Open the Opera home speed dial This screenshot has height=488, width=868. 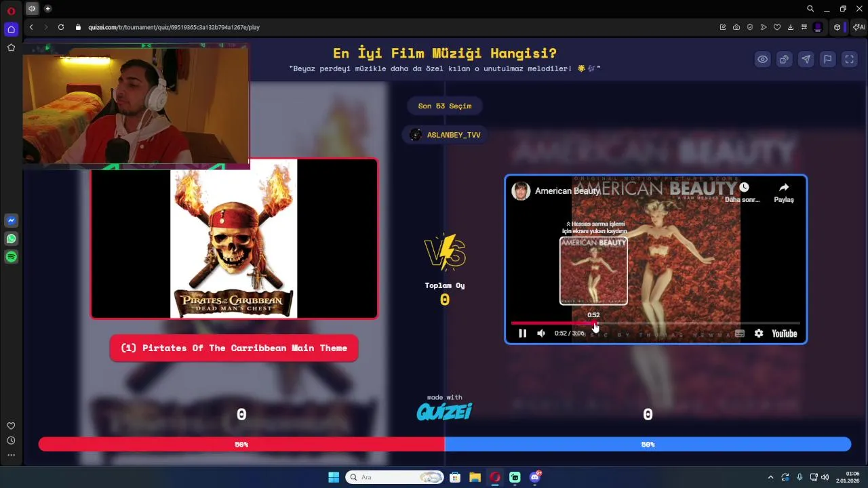pos(11,29)
